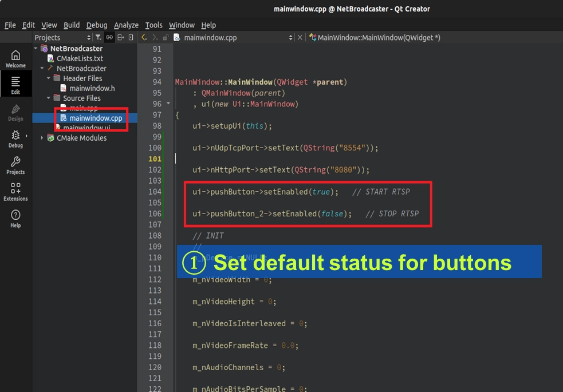This screenshot has width=563, height=392.
Task: Open the Window menu
Action: coord(182,25)
